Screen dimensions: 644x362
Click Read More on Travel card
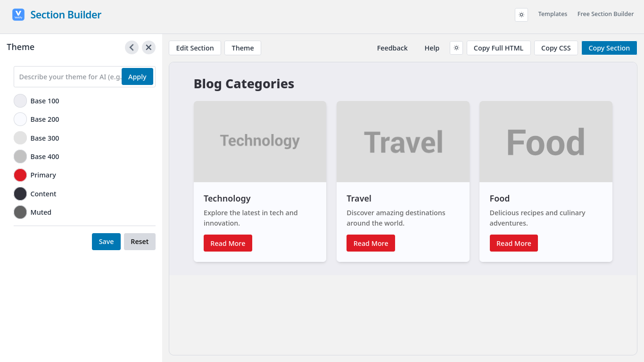[x=371, y=243]
